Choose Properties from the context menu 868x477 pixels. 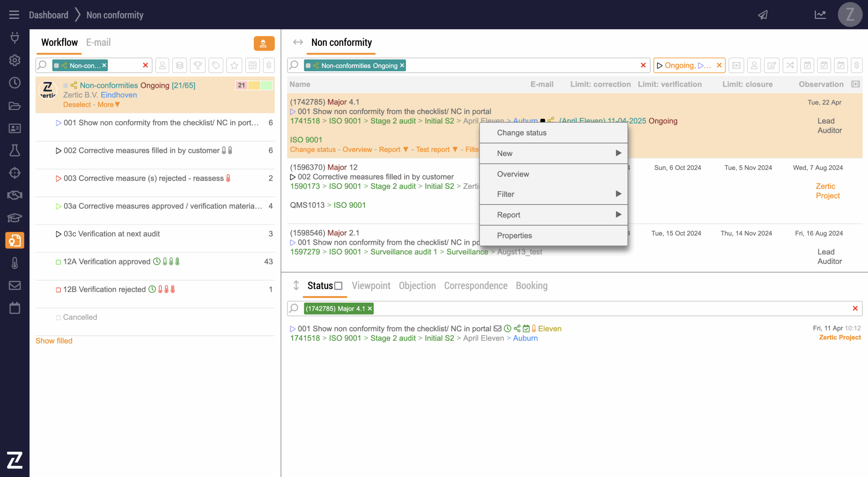[x=514, y=235]
